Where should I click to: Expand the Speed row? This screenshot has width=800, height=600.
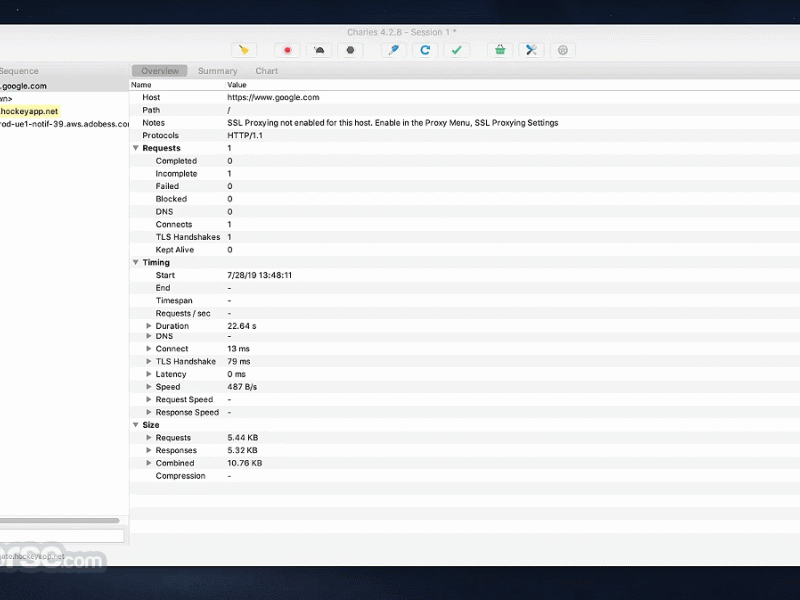pos(148,387)
